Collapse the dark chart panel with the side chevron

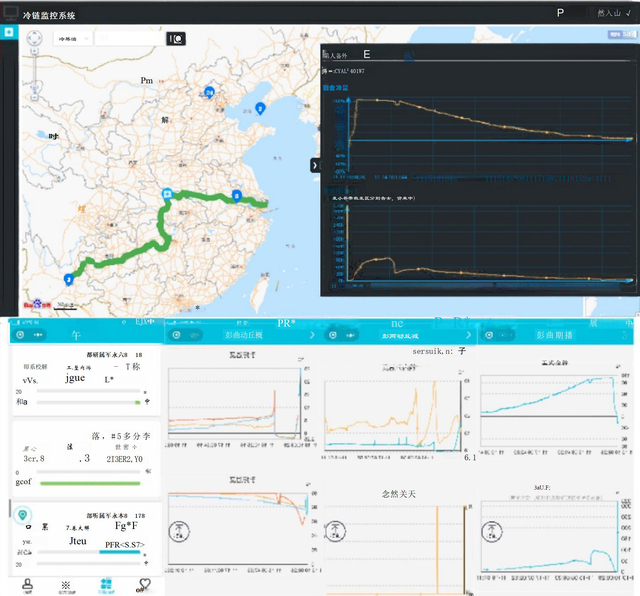315,165
